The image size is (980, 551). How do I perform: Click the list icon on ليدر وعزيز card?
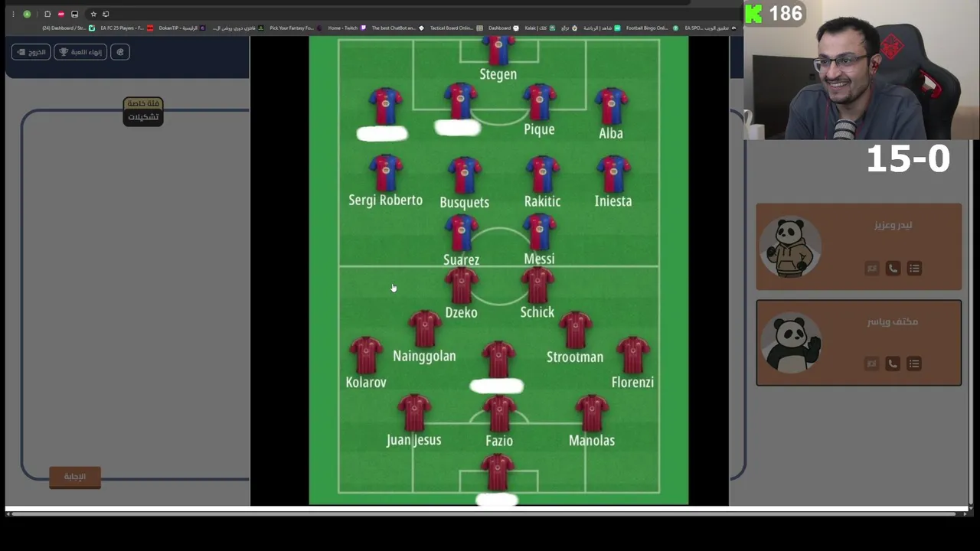(x=914, y=269)
